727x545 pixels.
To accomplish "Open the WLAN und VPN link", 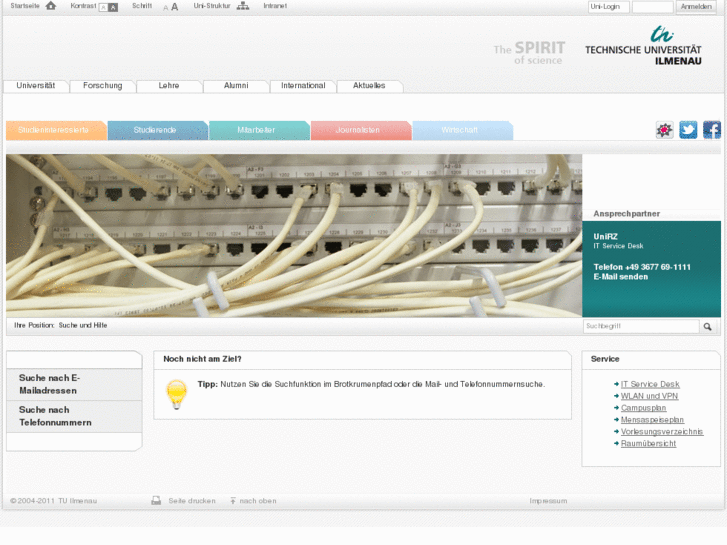I will pos(649,396).
